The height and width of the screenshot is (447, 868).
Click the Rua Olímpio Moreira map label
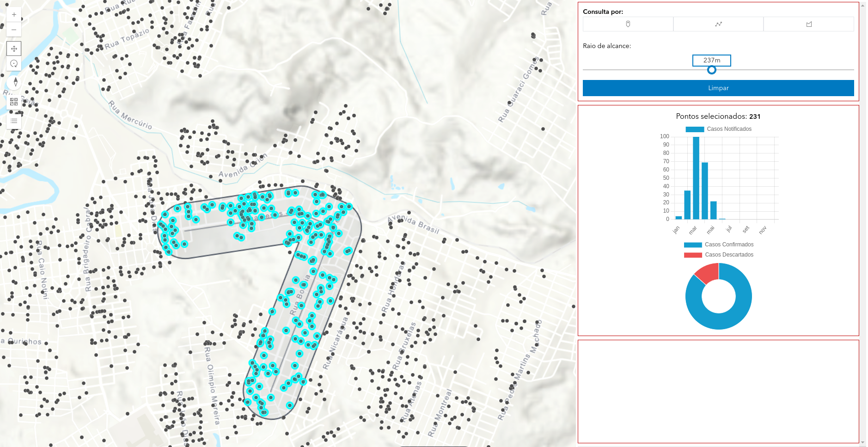click(212, 385)
